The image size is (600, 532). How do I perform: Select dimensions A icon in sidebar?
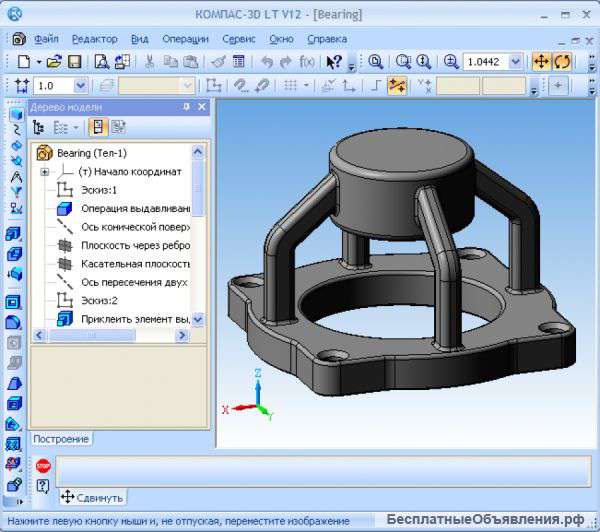coord(16,176)
